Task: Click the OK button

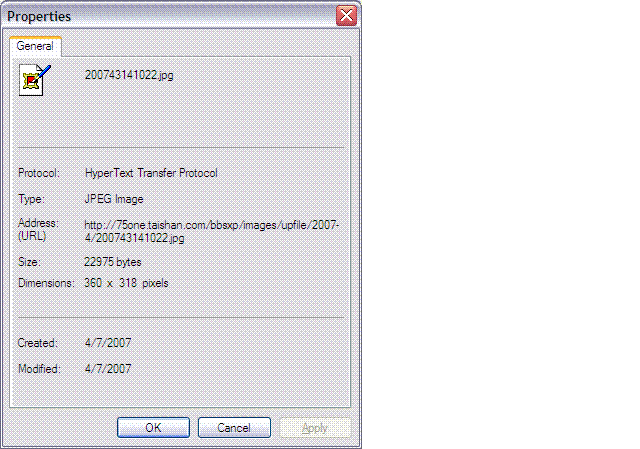Action: point(153,427)
